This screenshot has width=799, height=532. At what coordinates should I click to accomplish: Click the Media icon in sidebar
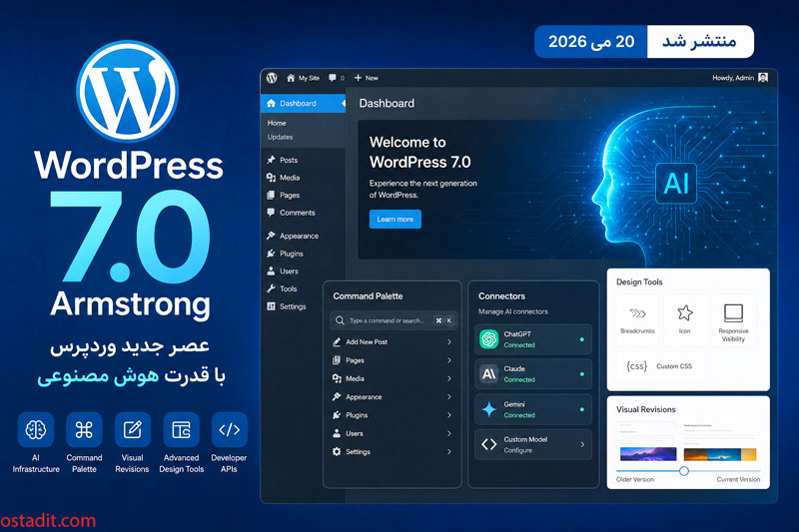click(x=271, y=177)
